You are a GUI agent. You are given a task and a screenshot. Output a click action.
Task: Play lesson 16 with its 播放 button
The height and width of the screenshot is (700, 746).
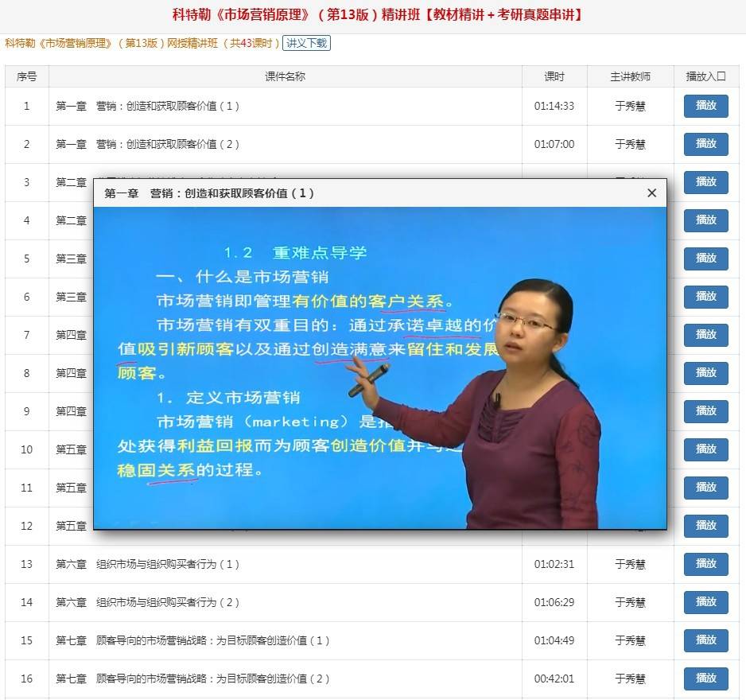[x=705, y=679]
